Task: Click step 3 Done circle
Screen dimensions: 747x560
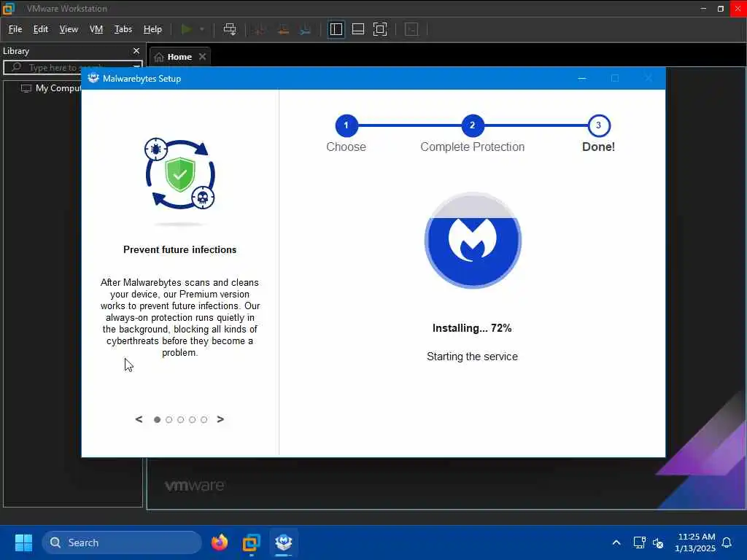Action: (x=599, y=125)
